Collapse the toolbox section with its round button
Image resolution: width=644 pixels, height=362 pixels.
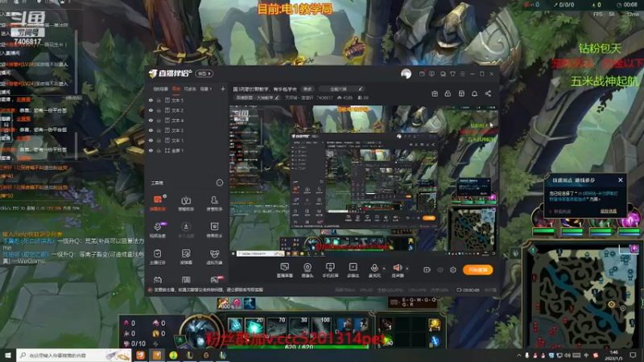point(220,183)
